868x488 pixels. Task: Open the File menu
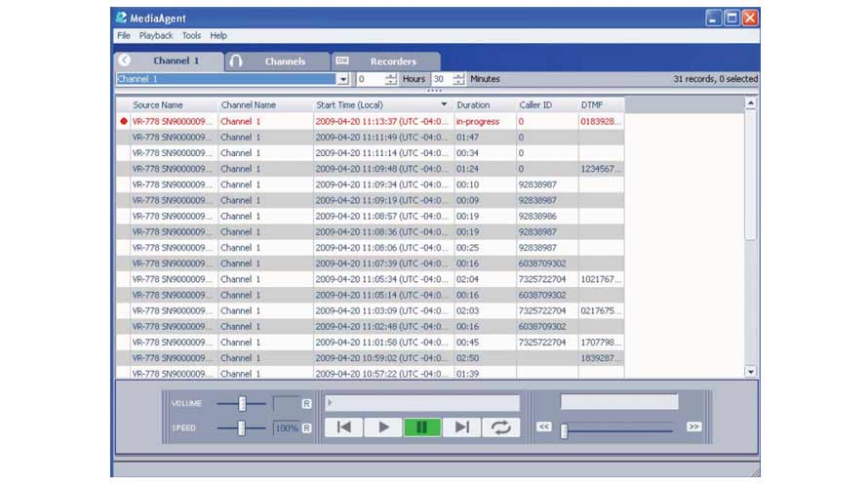(124, 35)
